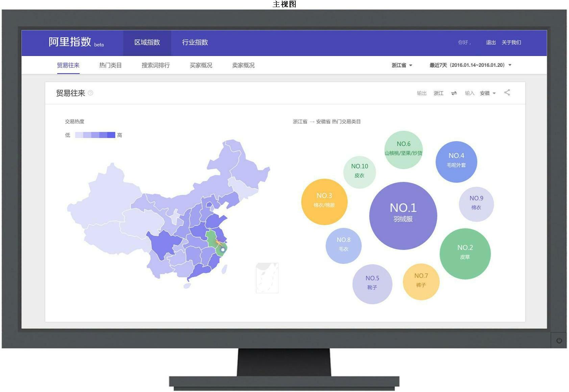Select the 贸易往来 sub-tab
The width and height of the screenshot is (569, 392).
(x=68, y=65)
